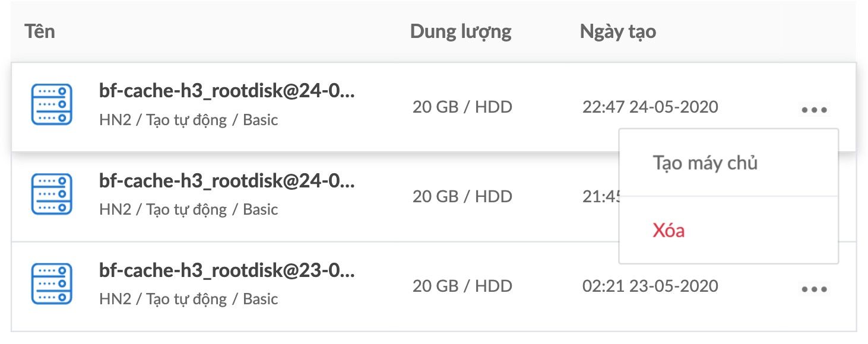Open the snapshot name created at 22:47

point(227,92)
